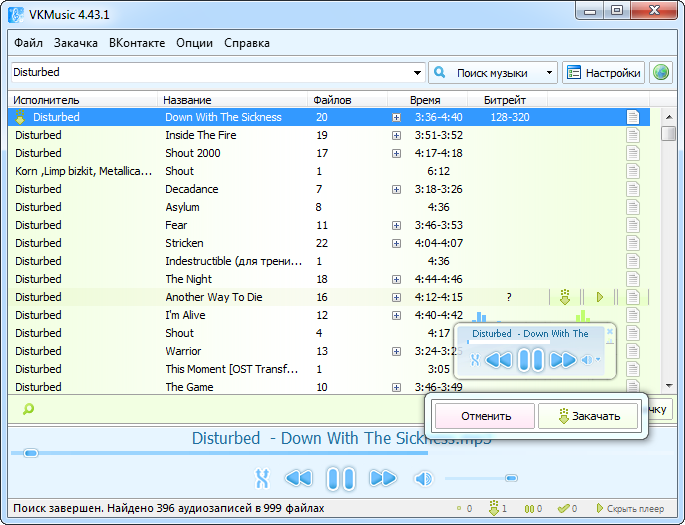Open document icon for The Night row

click(633, 279)
